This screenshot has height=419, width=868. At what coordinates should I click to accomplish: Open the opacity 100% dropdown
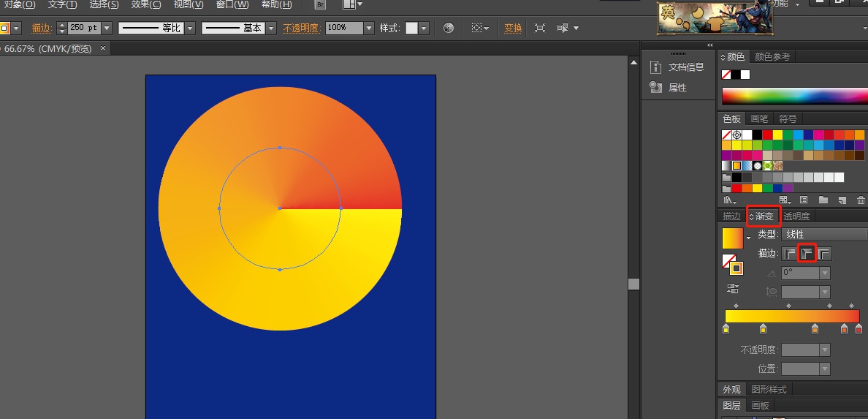(x=369, y=28)
